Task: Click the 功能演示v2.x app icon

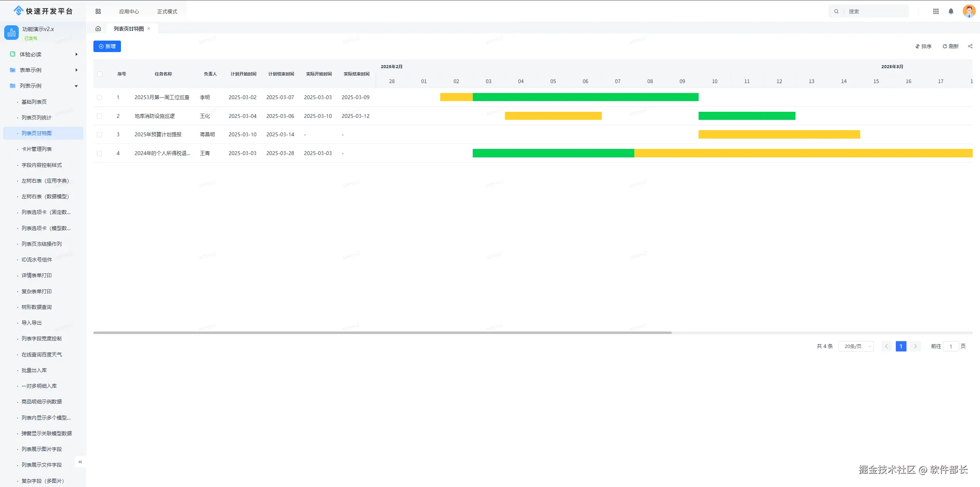Action: (11, 33)
